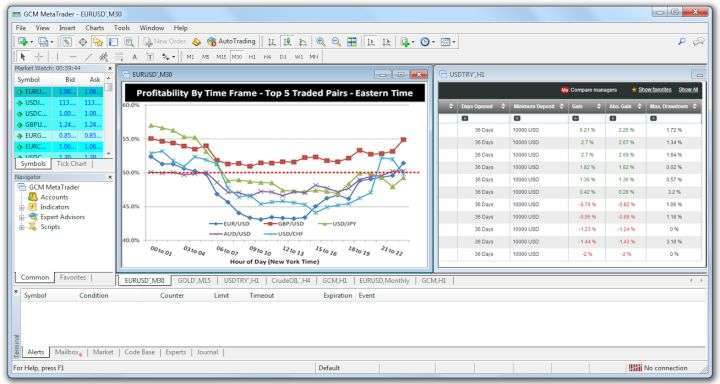Toggle the Data Window crosshair-circle icon
Viewport: 720px width, 384px height.
pyautogui.click(x=83, y=42)
